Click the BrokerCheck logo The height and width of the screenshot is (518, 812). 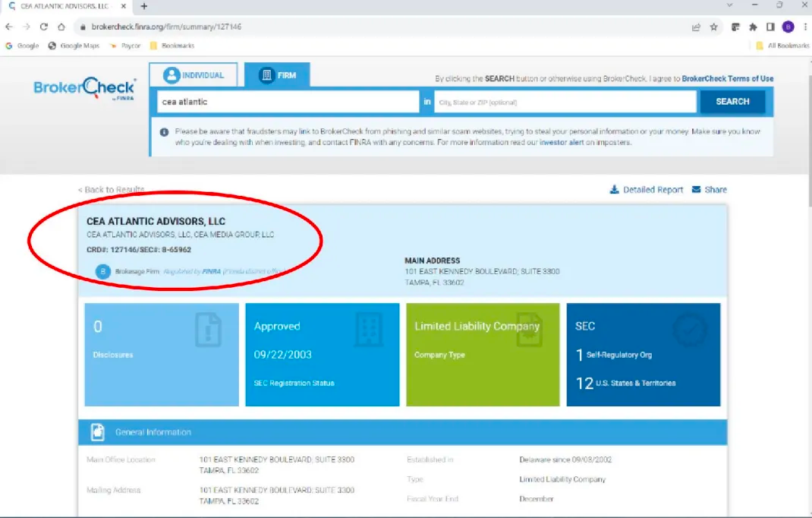[x=85, y=89]
